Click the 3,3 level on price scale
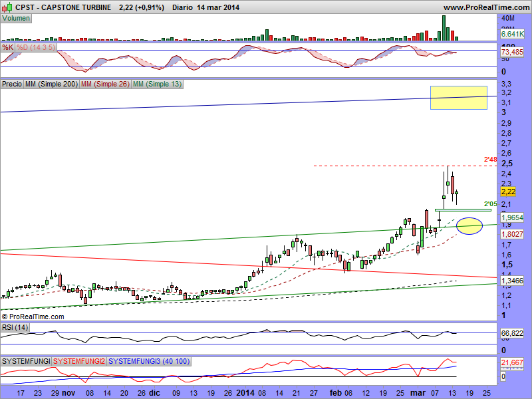Image resolution: width=532 pixels, height=399 pixels. [x=506, y=84]
